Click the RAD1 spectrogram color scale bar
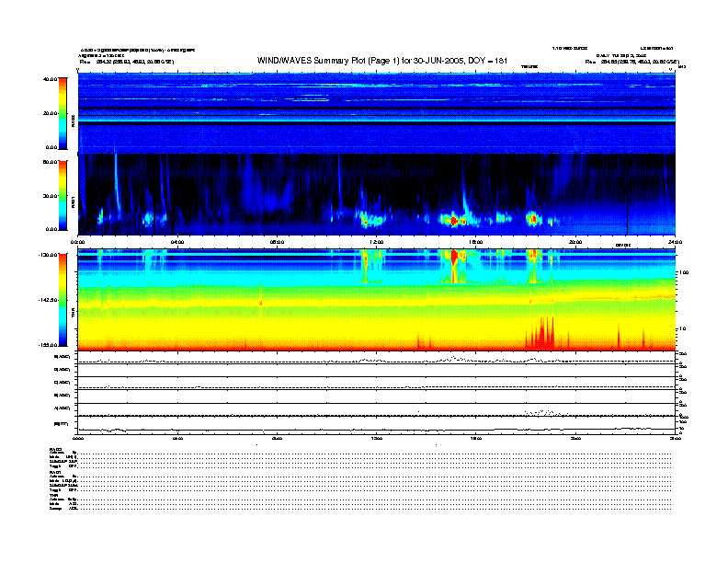 63,195
